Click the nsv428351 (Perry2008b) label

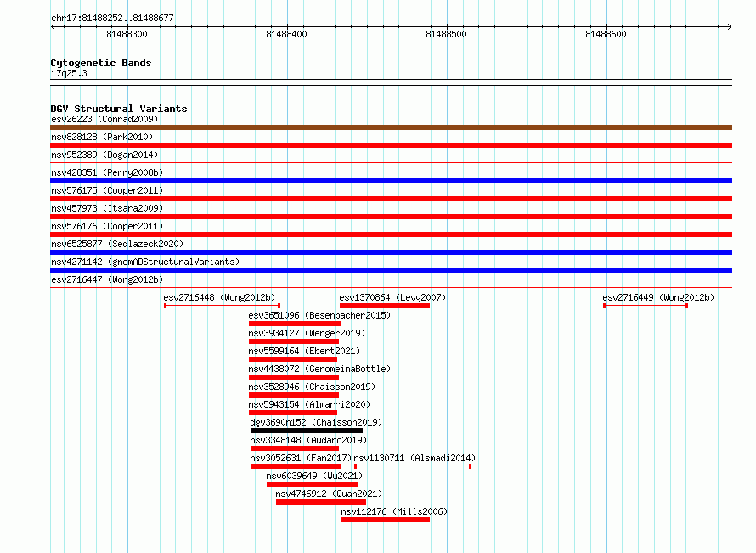coord(107,172)
